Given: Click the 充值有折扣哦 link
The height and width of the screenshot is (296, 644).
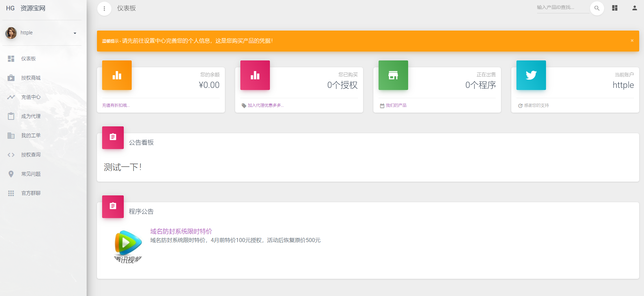Looking at the screenshot, I should 116,105.
